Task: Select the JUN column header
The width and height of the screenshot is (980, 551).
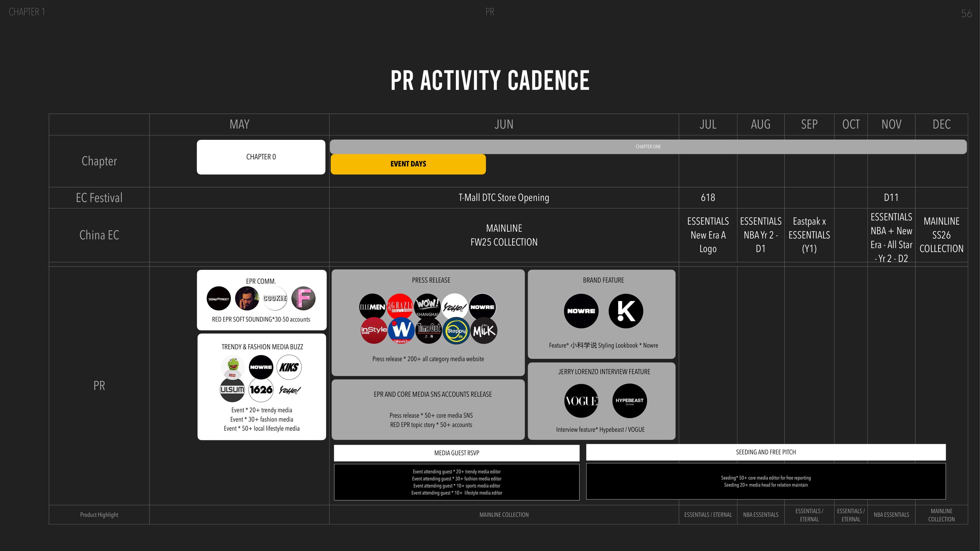Action: [504, 124]
